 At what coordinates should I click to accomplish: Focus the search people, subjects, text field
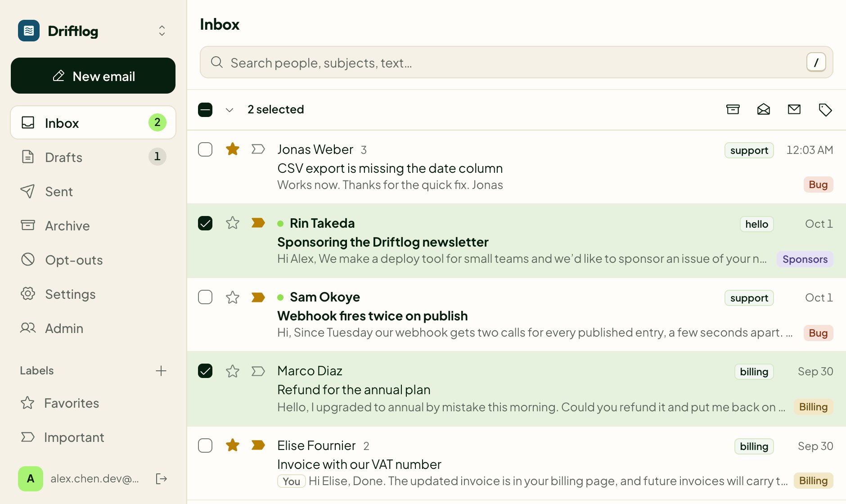click(x=517, y=62)
